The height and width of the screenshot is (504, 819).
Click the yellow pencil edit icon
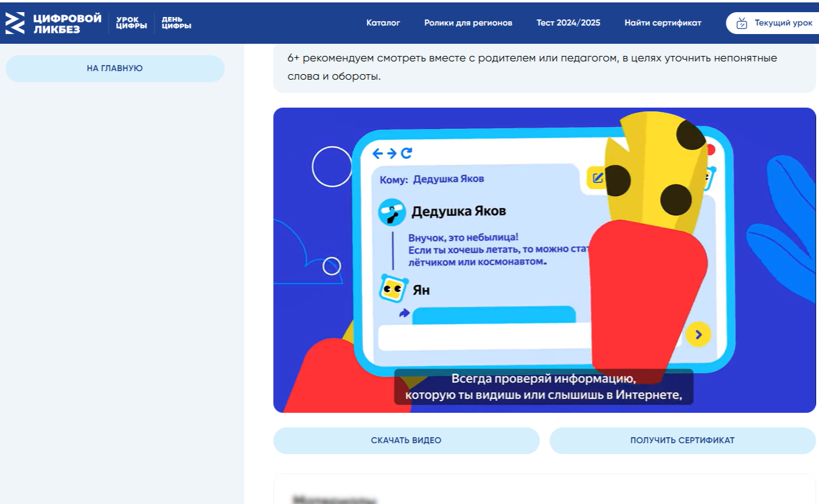coord(597,178)
